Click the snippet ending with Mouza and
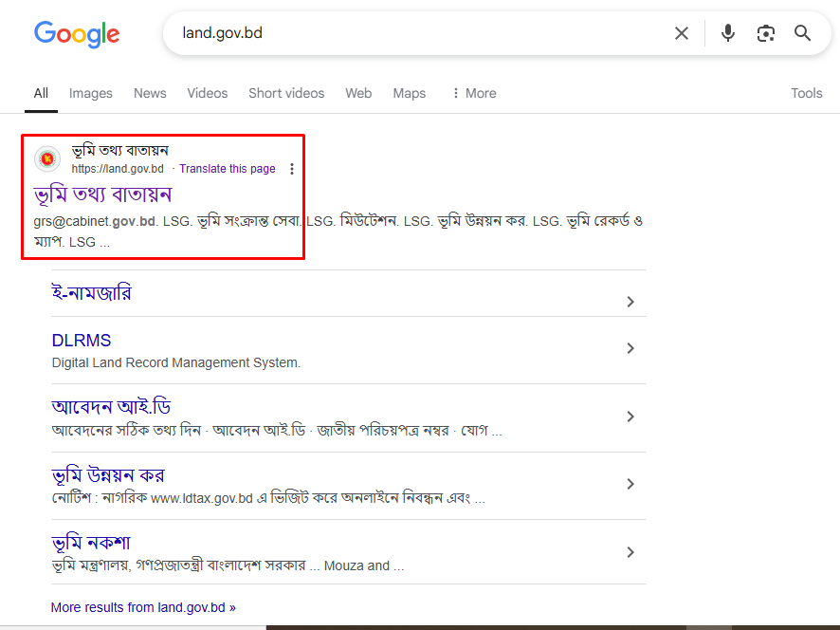840x630 pixels. (228, 565)
